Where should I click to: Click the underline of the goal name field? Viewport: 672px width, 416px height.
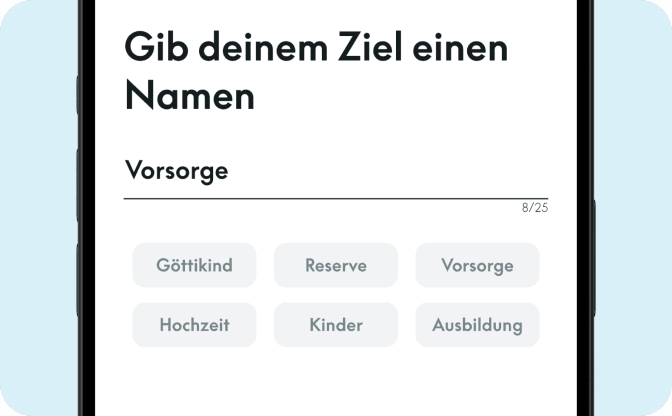[x=336, y=199]
